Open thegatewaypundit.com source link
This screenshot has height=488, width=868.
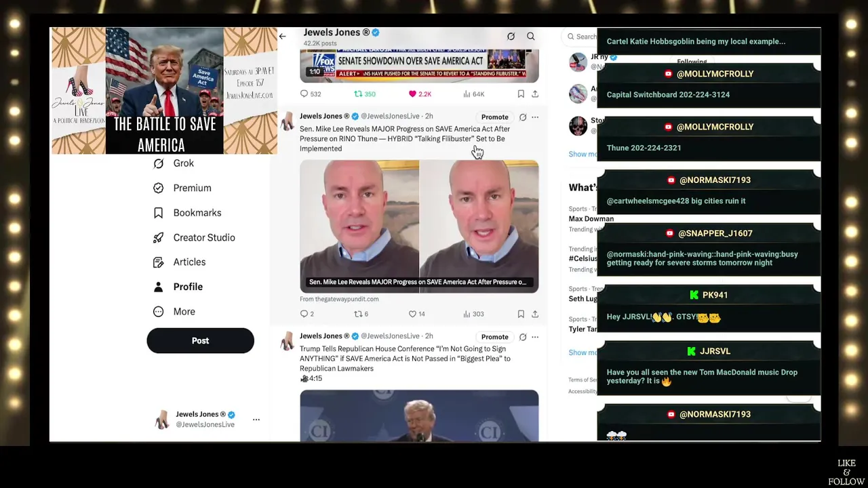coord(339,299)
